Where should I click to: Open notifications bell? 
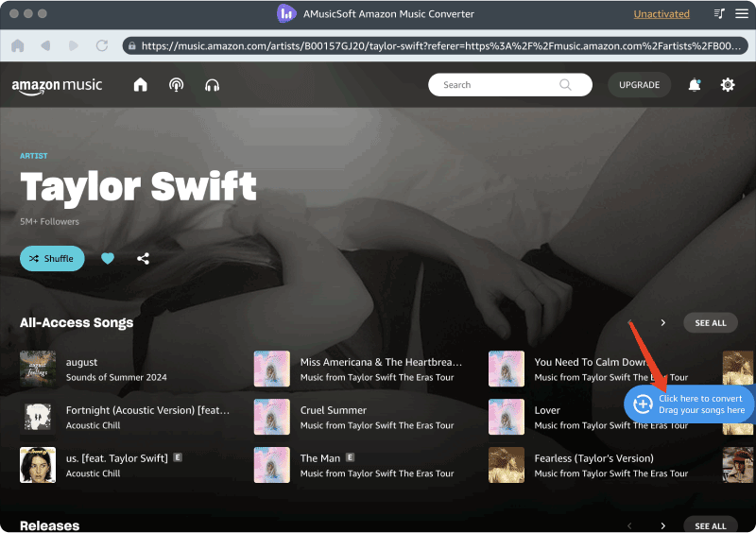695,85
